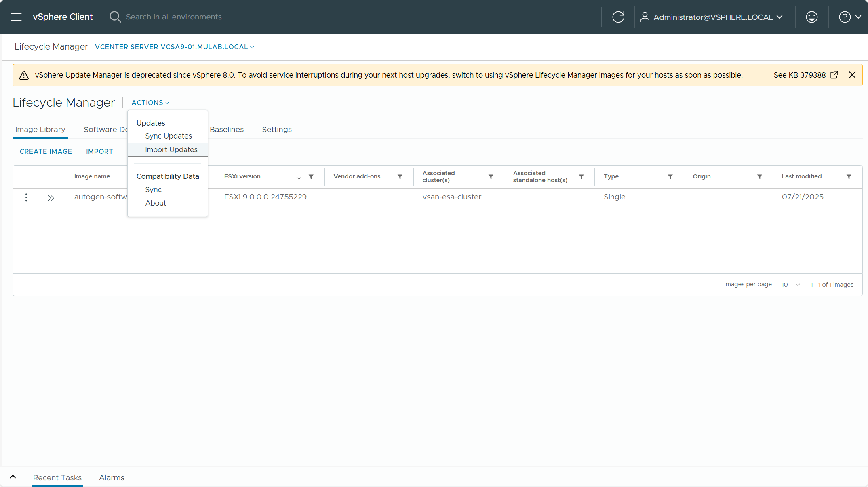Screen dimensions: 868x487
Task: Select Import Updates from Actions menu
Action: [171, 150]
